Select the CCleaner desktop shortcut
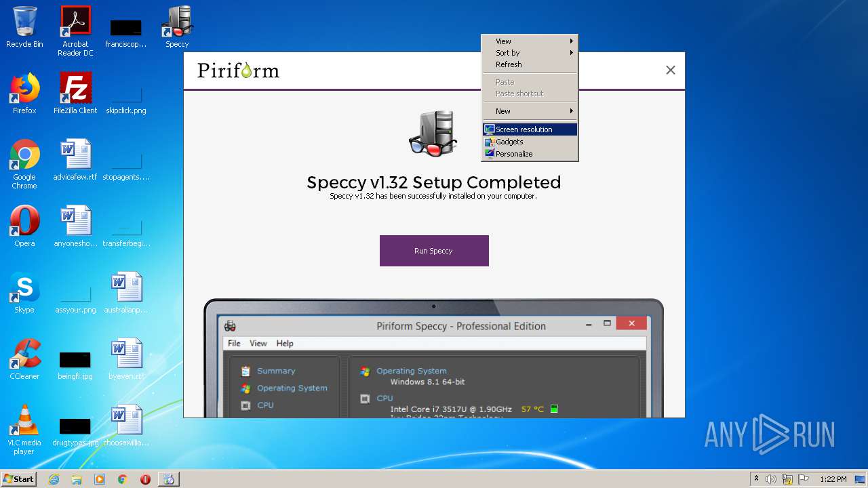 [x=24, y=359]
